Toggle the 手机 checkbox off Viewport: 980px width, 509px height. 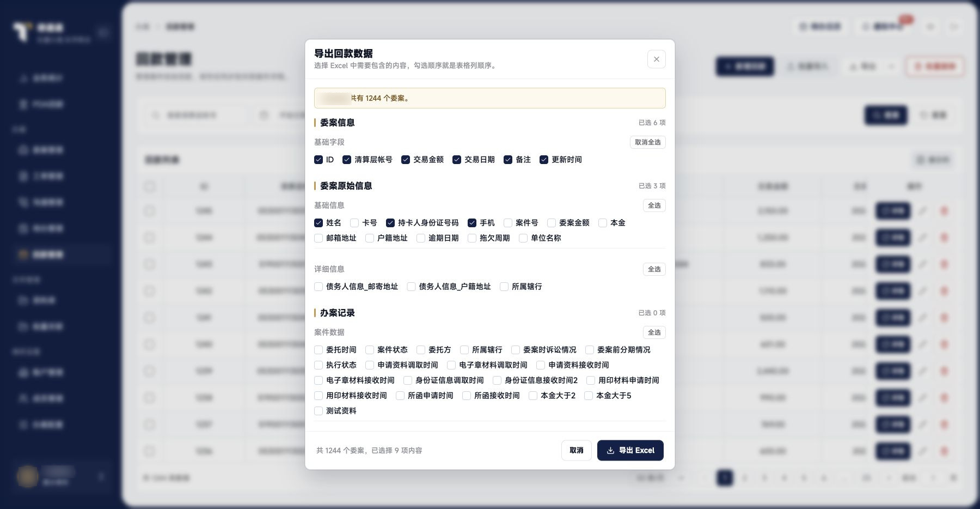(x=472, y=223)
